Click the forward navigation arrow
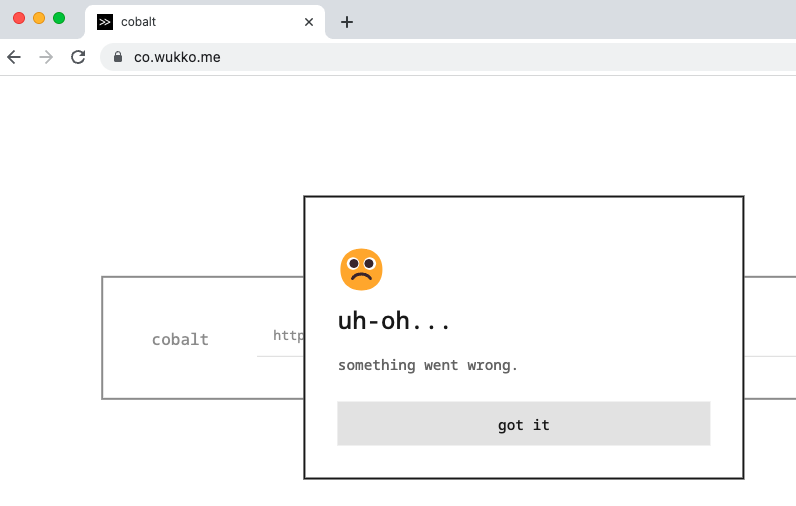The width and height of the screenshot is (796, 506). [x=46, y=57]
